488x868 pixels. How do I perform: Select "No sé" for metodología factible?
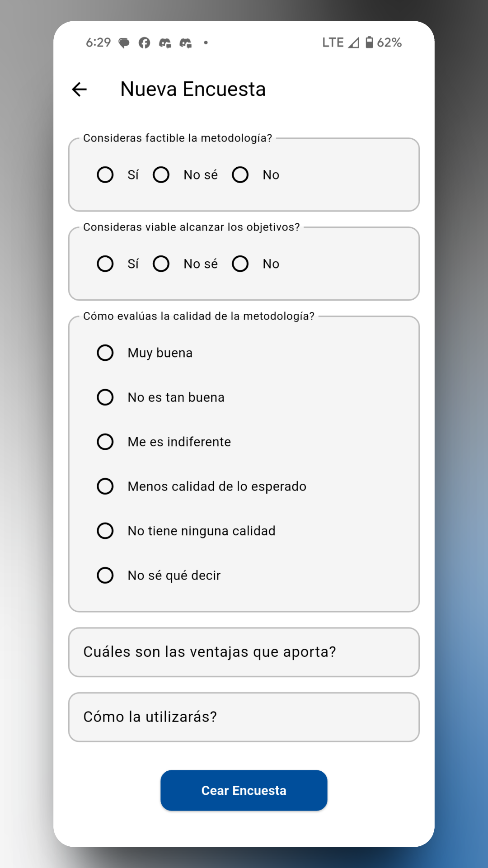161,175
